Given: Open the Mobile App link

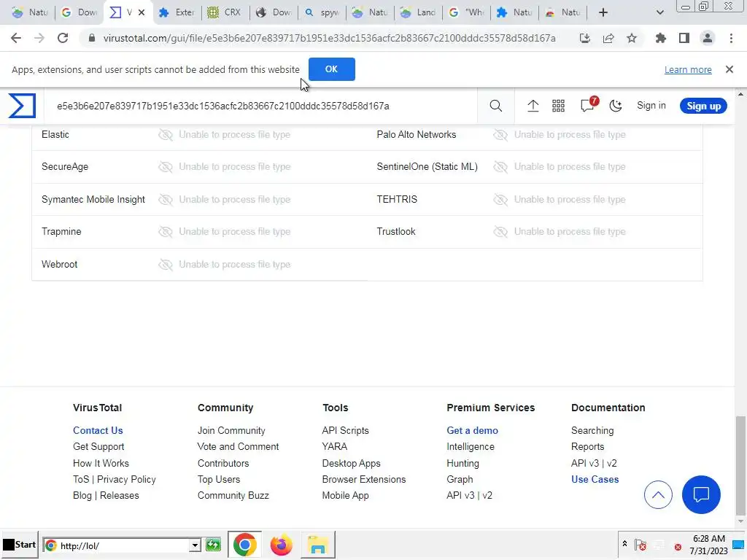Looking at the screenshot, I should click(x=345, y=496).
